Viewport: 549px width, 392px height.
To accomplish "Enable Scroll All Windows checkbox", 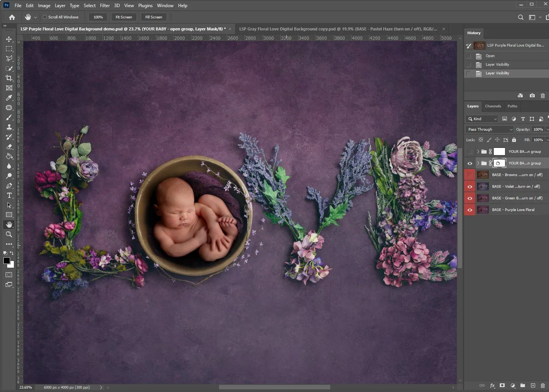I will [45, 17].
